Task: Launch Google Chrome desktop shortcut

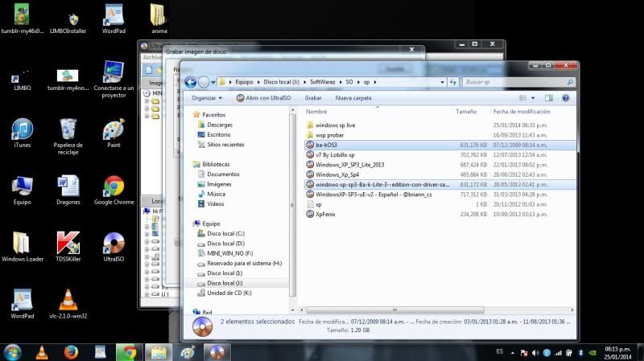Action: click(x=114, y=190)
